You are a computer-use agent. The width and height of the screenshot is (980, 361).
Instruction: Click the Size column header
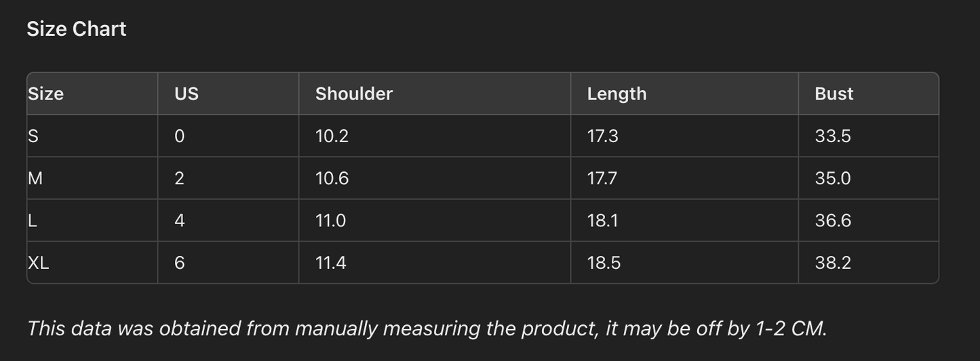tap(46, 93)
